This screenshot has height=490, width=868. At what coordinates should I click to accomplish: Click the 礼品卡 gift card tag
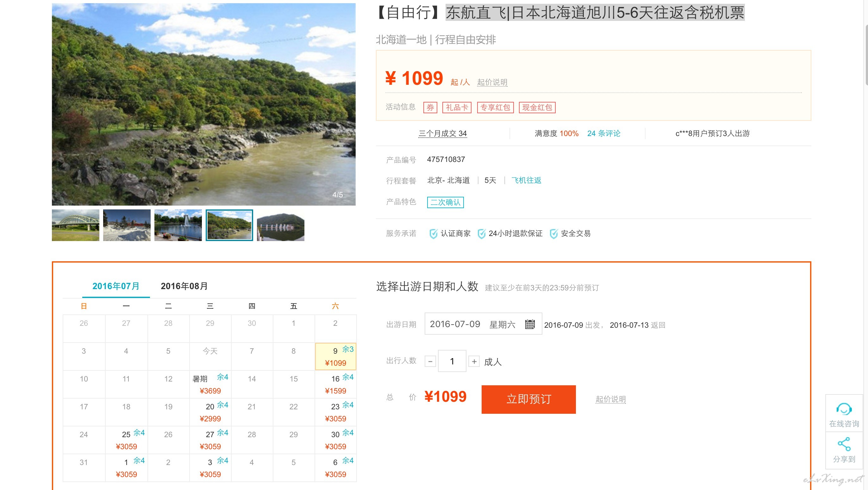click(x=457, y=108)
